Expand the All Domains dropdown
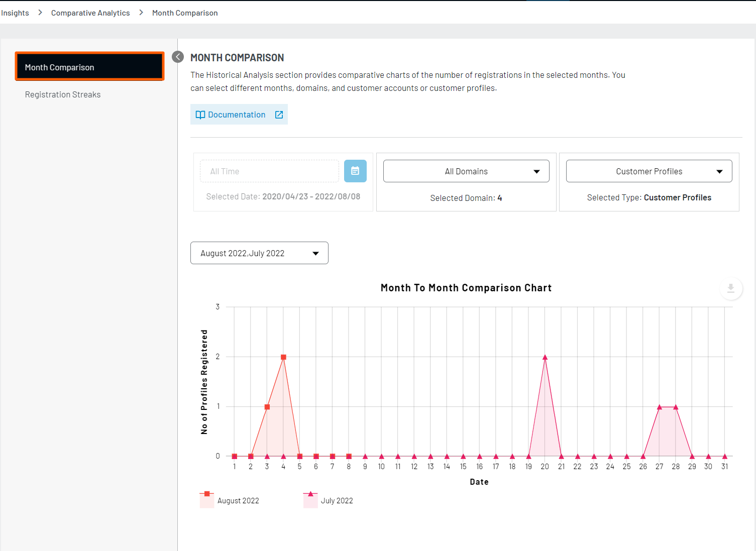Image resolution: width=756 pixels, height=551 pixels. pos(466,171)
